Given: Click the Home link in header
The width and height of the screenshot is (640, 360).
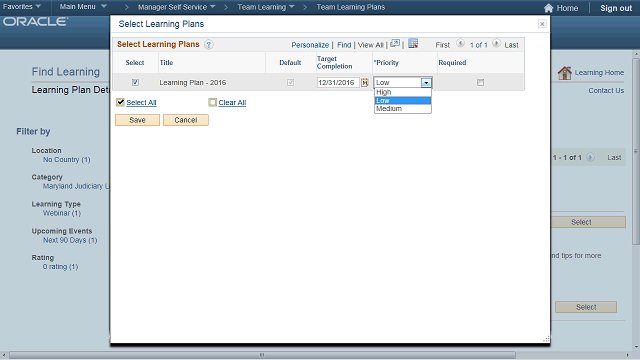Looking at the screenshot, I should coord(567,8).
